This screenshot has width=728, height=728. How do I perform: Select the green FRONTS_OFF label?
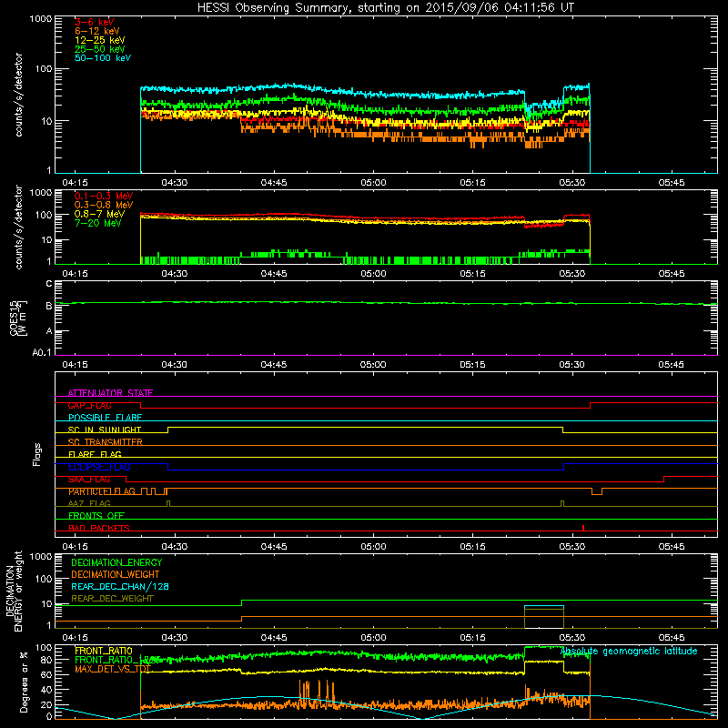pyautogui.click(x=96, y=516)
